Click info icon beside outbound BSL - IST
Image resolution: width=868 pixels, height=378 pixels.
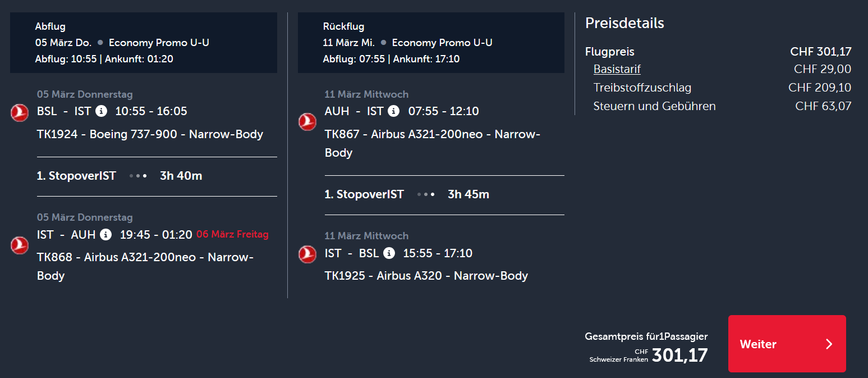click(101, 111)
